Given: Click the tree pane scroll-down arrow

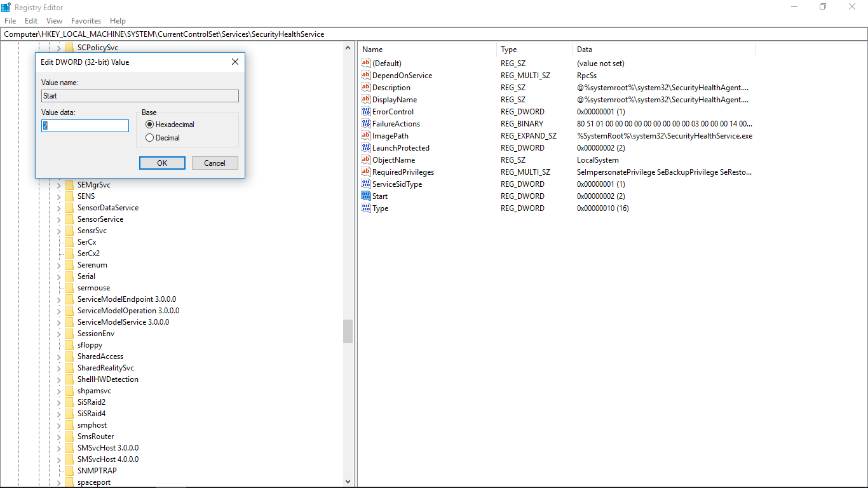Looking at the screenshot, I should point(348,482).
